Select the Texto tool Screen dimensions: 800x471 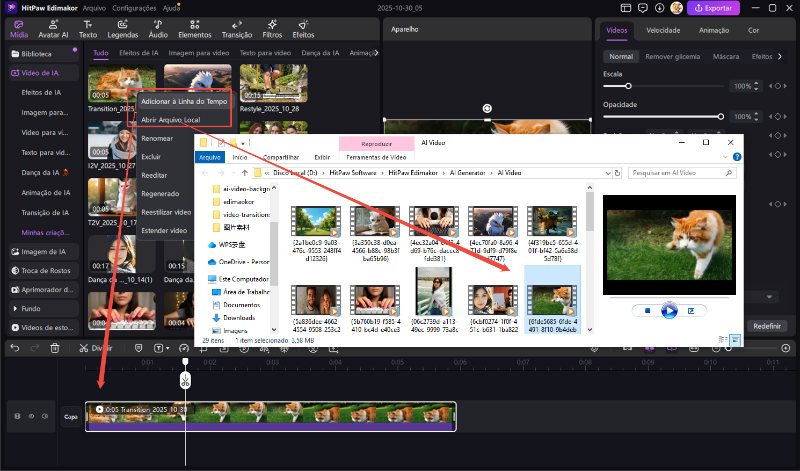click(x=88, y=30)
